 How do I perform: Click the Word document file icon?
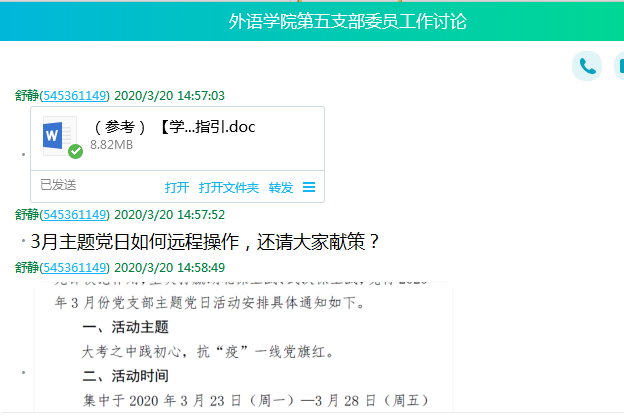click(x=59, y=135)
